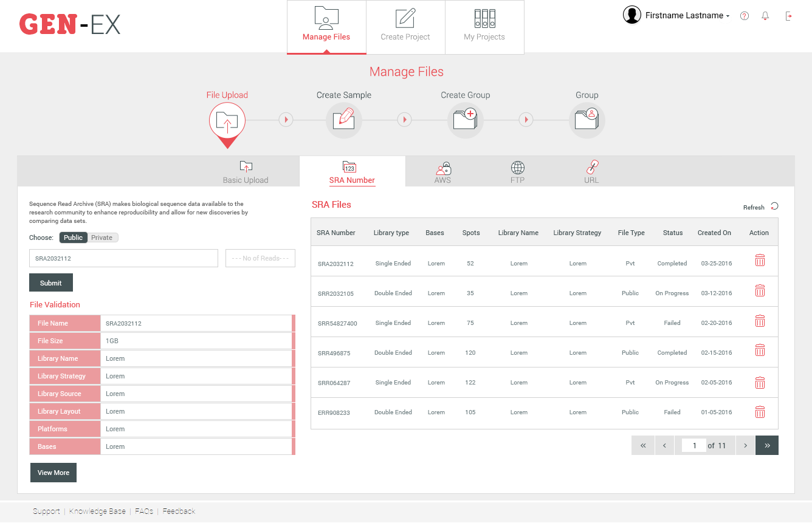Screen dimensions: 812x523
Task: Click the help question mark icon
Action: (x=744, y=16)
